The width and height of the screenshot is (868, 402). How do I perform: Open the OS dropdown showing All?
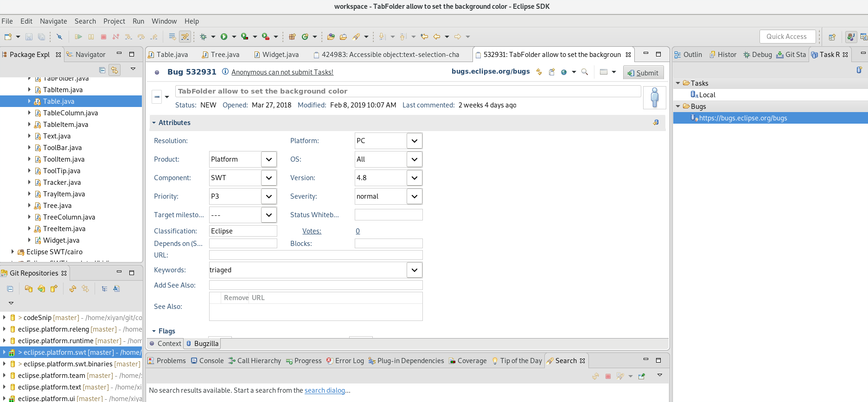(415, 159)
